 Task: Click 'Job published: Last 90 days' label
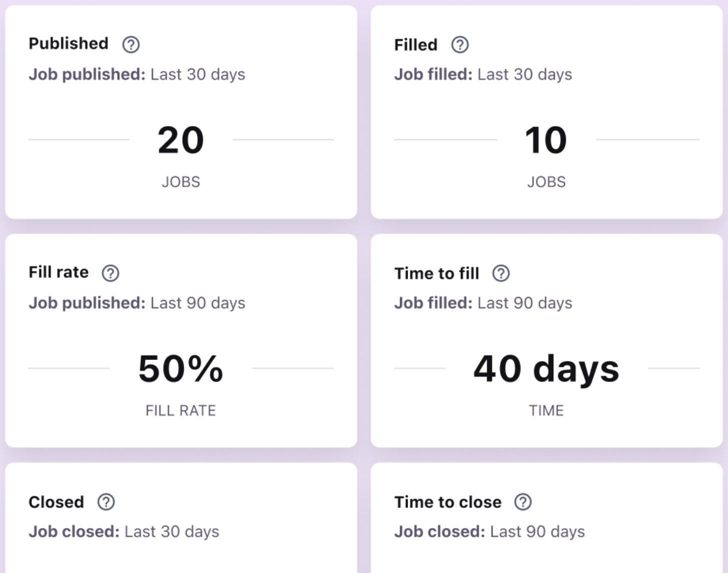click(x=136, y=303)
